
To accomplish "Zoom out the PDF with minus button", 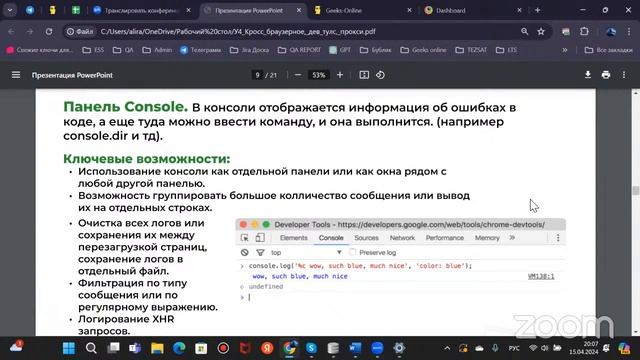I will [x=298, y=75].
